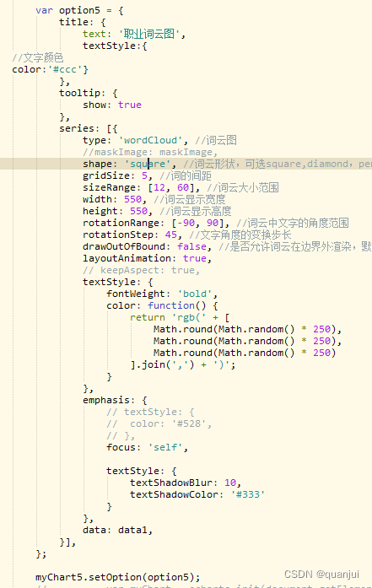This screenshot has height=588, width=372.
Task: Click the width value 550
Action: coord(132,199)
